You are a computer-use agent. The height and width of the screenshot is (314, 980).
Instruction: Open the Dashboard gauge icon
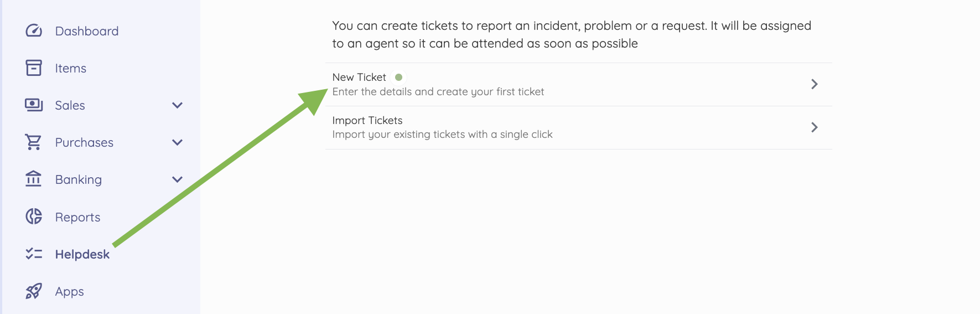tap(34, 31)
